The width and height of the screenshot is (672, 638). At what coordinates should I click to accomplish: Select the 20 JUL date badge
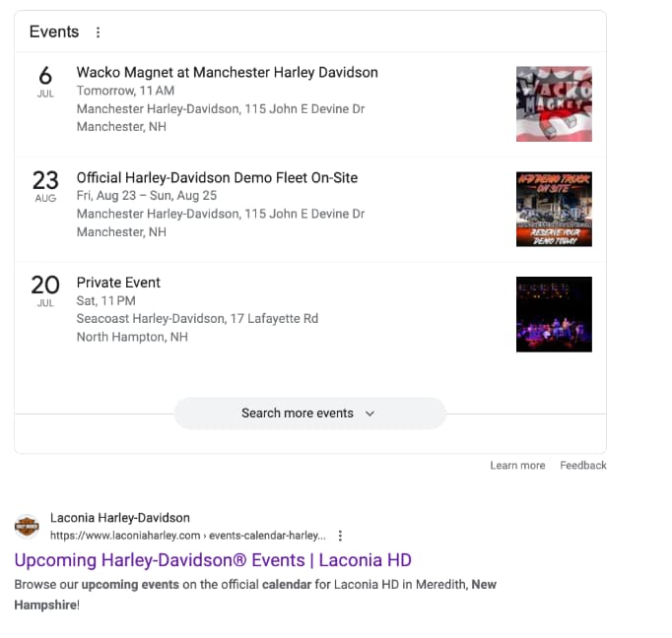(45, 291)
